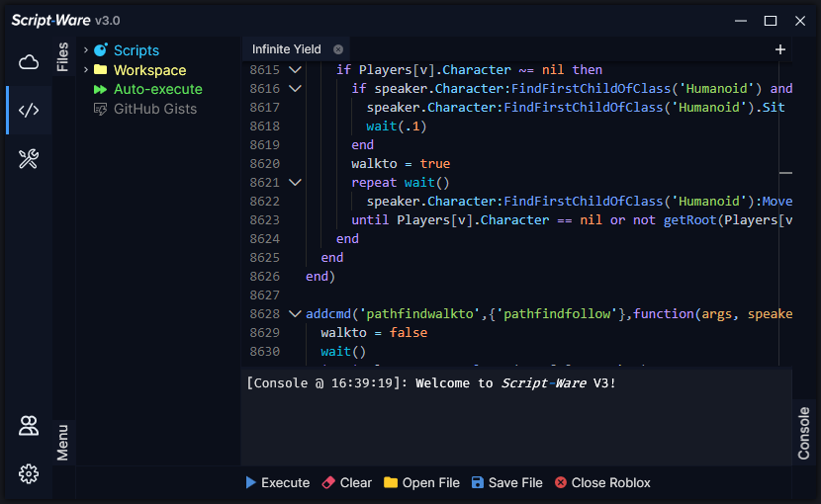Collapse code fold at line 8621
Image resolution: width=821 pixels, height=504 pixels.
pos(294,183)
